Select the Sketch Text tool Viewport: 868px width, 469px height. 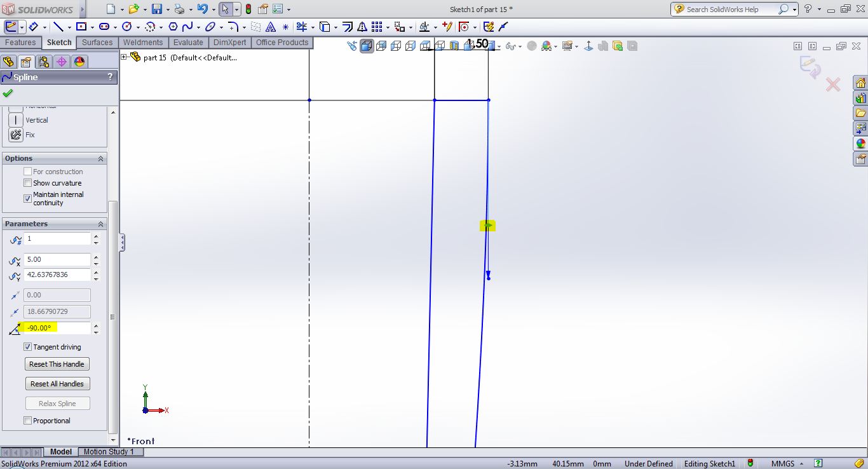click(270, 27)
